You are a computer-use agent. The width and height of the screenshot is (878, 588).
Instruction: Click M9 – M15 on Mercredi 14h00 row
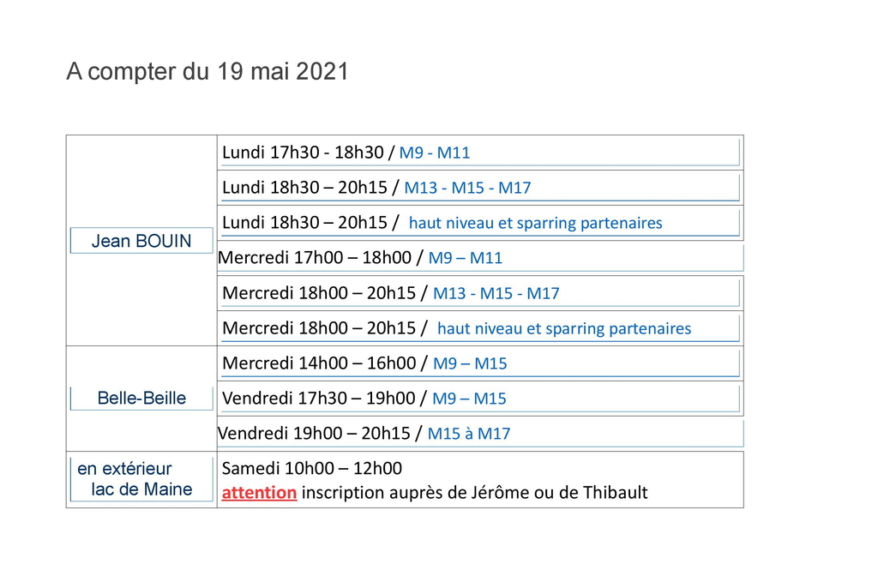pos(470,363)
